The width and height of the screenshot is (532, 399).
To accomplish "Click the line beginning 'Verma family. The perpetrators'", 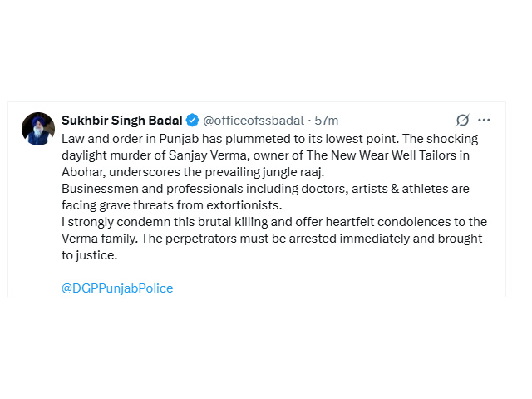I will (272, 239).
